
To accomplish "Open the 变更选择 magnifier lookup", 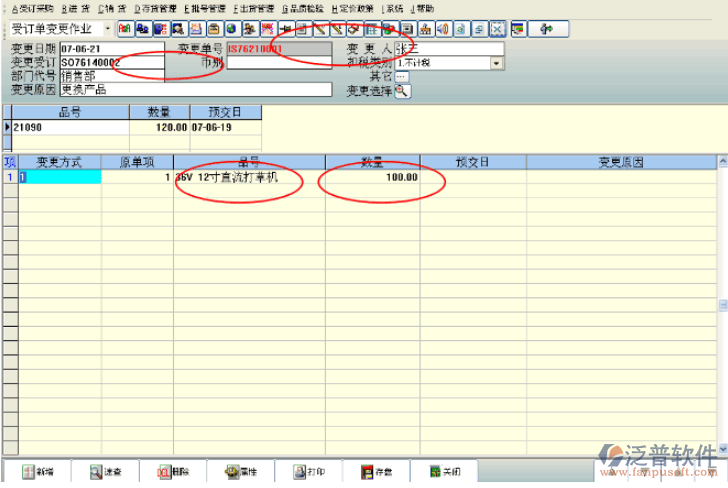I will [x=402, y=91].
